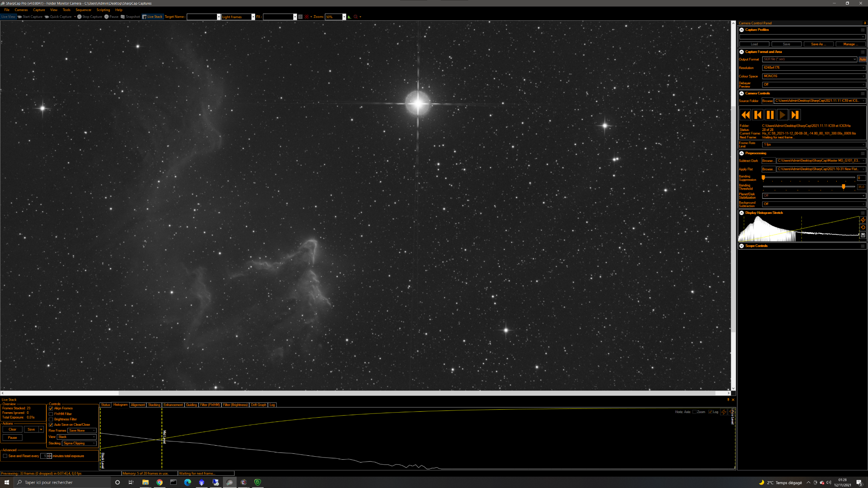Toggle the Align Frames checkbox
Viewport: 868px width, 488px height.
pos(51,408)
